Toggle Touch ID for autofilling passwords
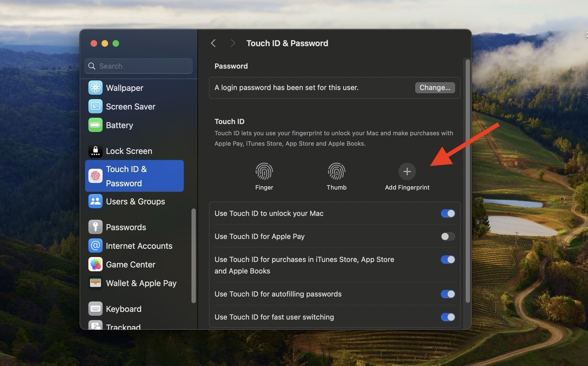 coord(447,294)
